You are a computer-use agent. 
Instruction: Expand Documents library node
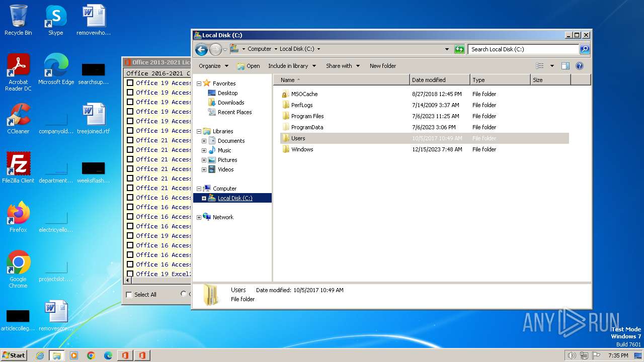tap(204, 141)
